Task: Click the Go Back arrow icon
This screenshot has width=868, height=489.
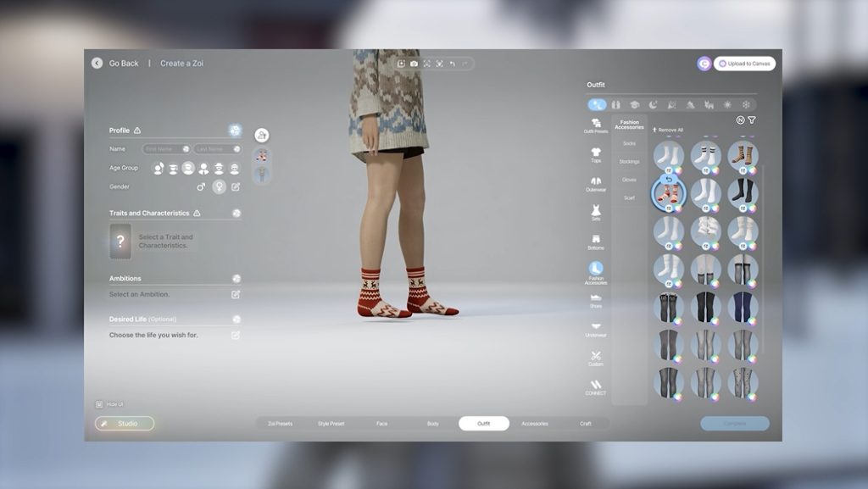Action: pyautogui.click(x=97, y=63)
